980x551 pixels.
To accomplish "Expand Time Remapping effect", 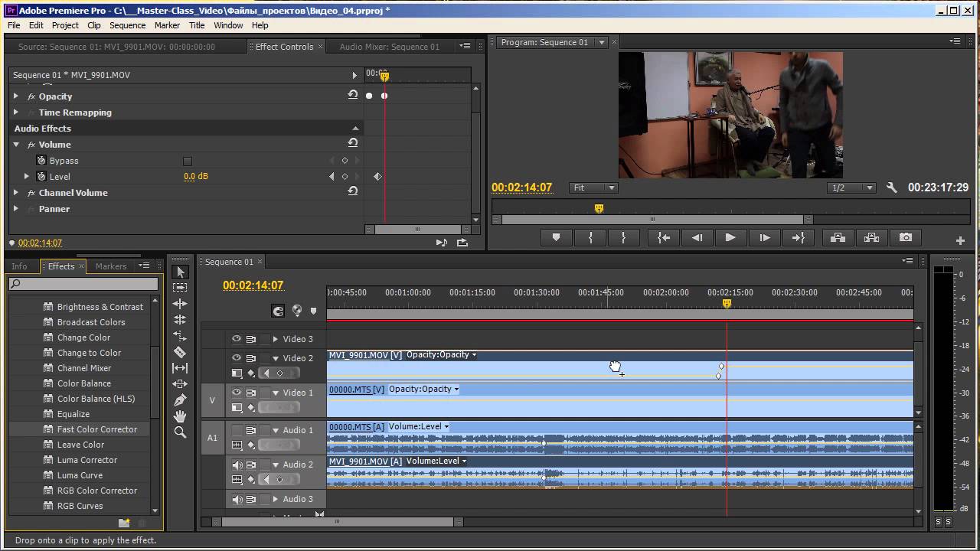I will tap(16, 112).
